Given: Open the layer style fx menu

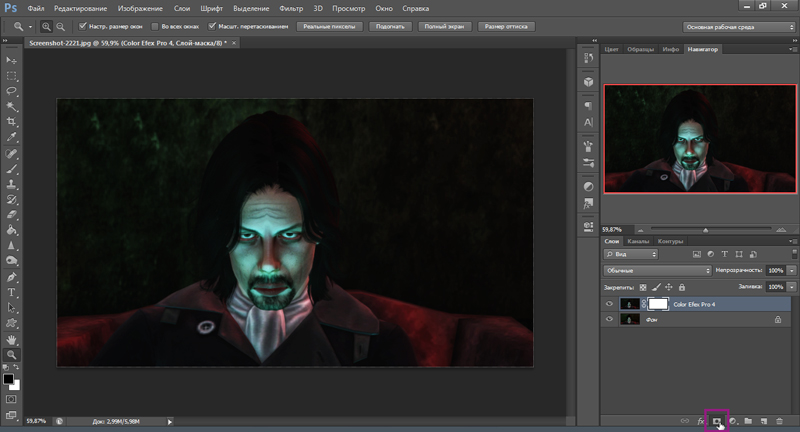Looking at the screenshot, I should click(x=701, y=421).
